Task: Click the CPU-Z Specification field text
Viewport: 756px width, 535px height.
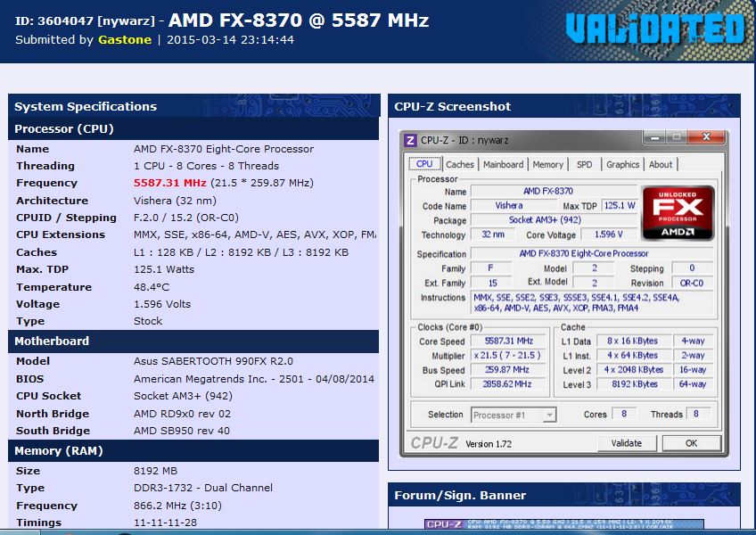Action: pyautogui.click(x=584, y=254)
